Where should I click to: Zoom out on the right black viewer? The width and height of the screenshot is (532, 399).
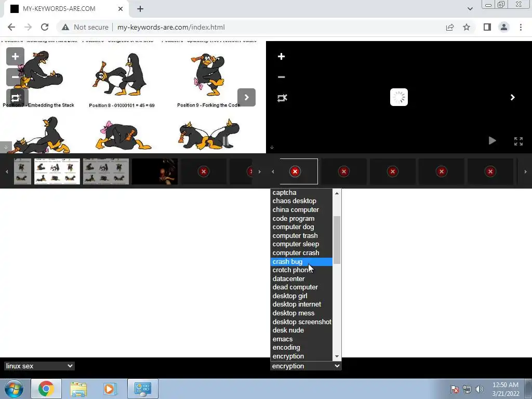tap(281, 77)
